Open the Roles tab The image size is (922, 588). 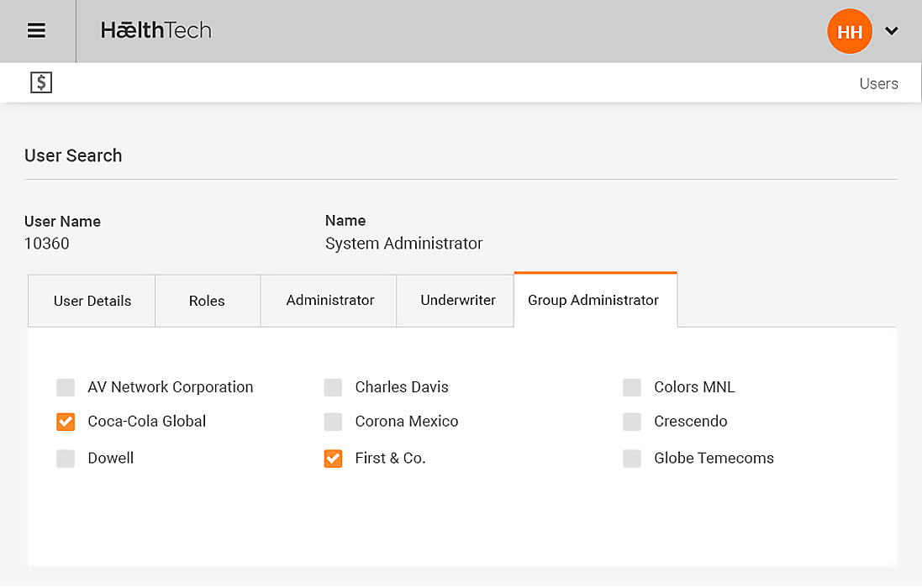[207, 301]
